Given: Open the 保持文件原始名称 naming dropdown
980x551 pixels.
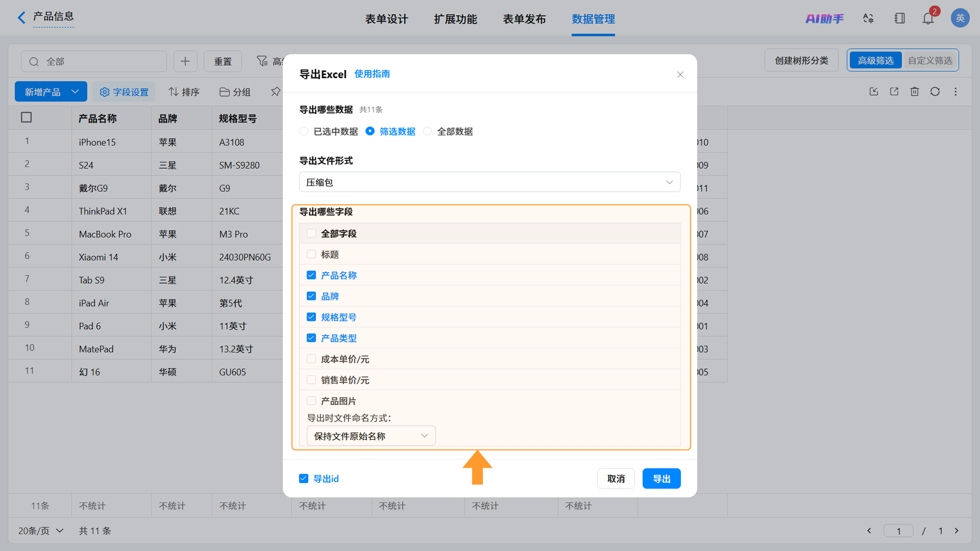Looking at the screenshot, I should pyautogui.click(x=371, y=436).
